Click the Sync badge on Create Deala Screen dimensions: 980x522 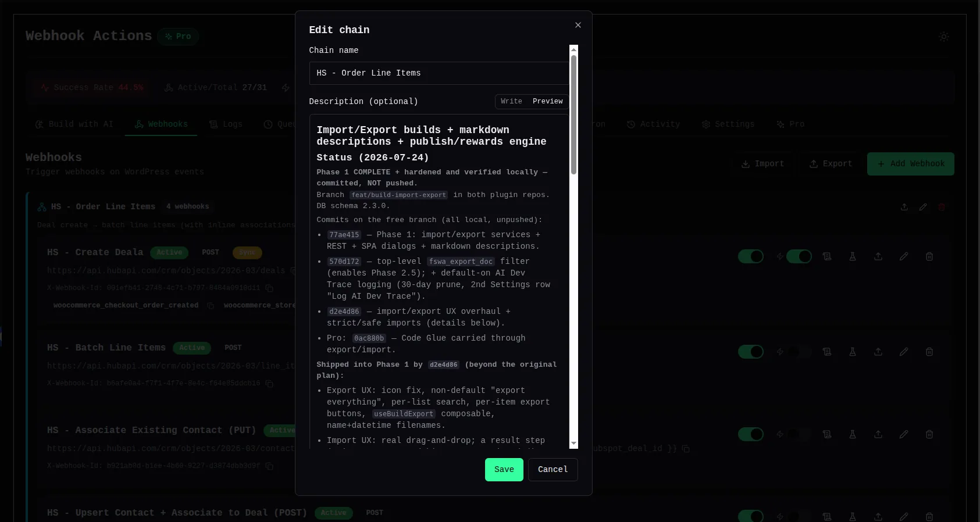[247, 252]
